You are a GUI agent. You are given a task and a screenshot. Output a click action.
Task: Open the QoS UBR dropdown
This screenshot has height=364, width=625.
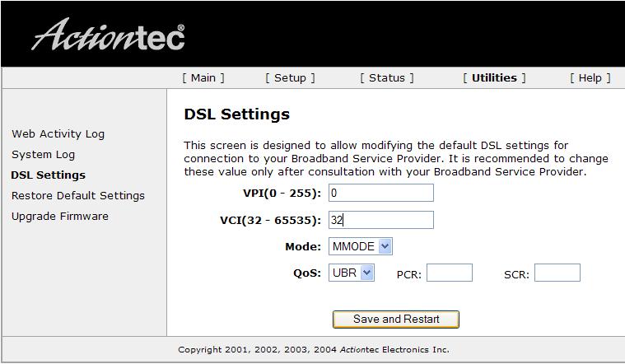point(351,273)
